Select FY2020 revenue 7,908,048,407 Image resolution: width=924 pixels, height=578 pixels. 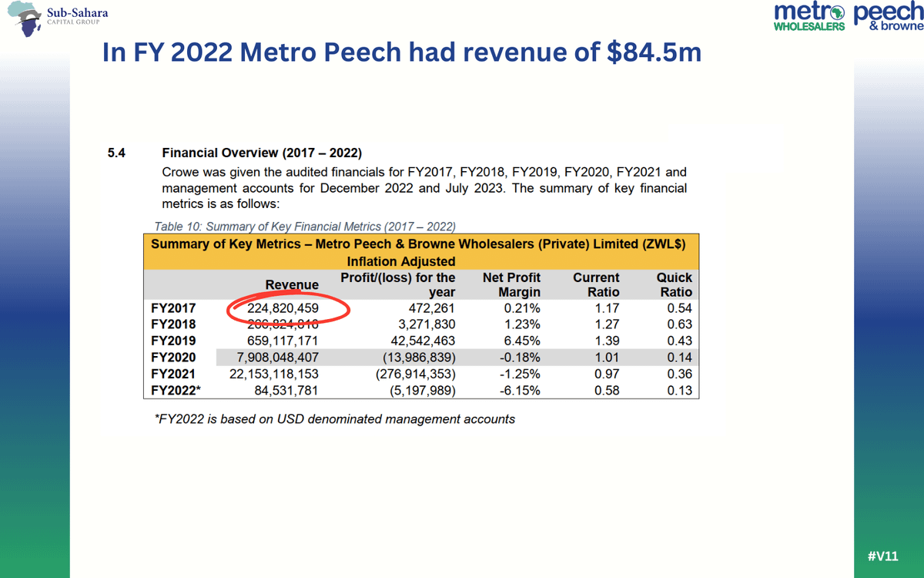[x=278, y=358]
